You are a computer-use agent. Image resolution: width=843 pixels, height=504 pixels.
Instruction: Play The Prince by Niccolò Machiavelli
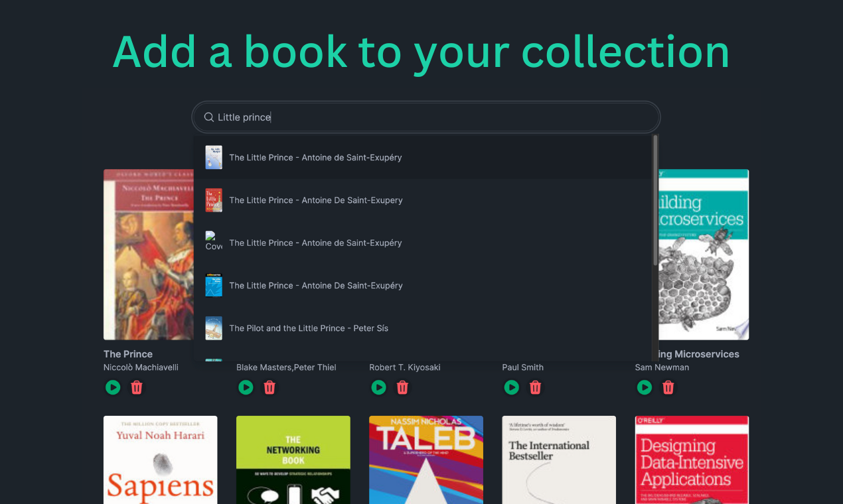point(113,387)
